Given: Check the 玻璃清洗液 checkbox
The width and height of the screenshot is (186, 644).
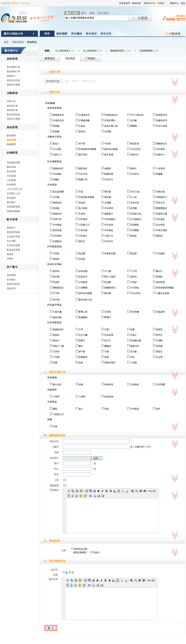Looking at the screenshot, I should point(51,114).
